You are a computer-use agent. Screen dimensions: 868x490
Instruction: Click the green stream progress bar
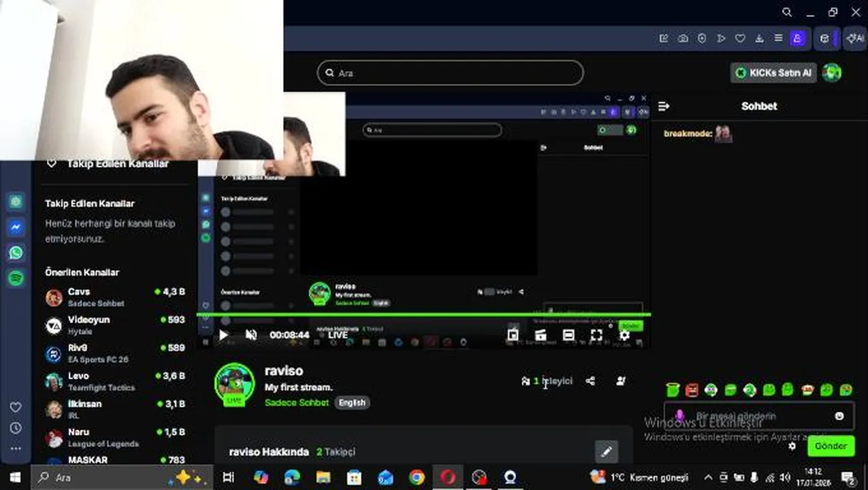(x=423, y=314)
